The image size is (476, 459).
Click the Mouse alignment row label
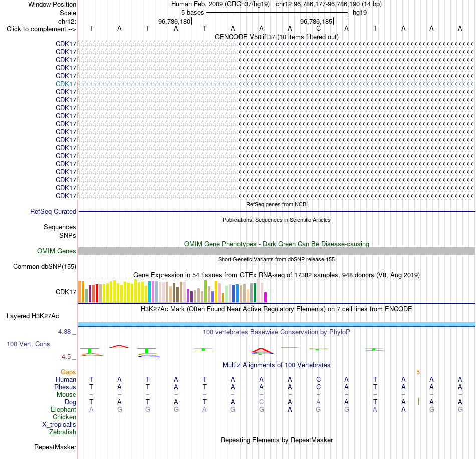click(66, 395)
